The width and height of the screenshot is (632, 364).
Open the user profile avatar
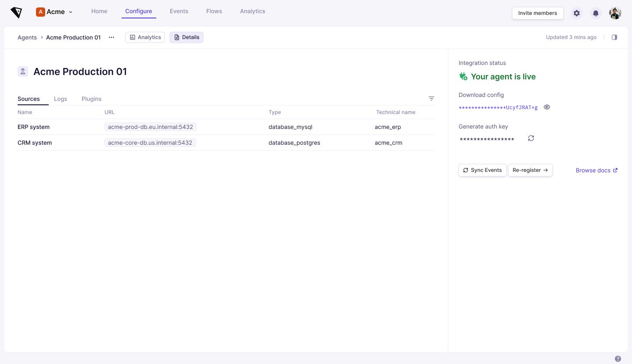[615, 13]
